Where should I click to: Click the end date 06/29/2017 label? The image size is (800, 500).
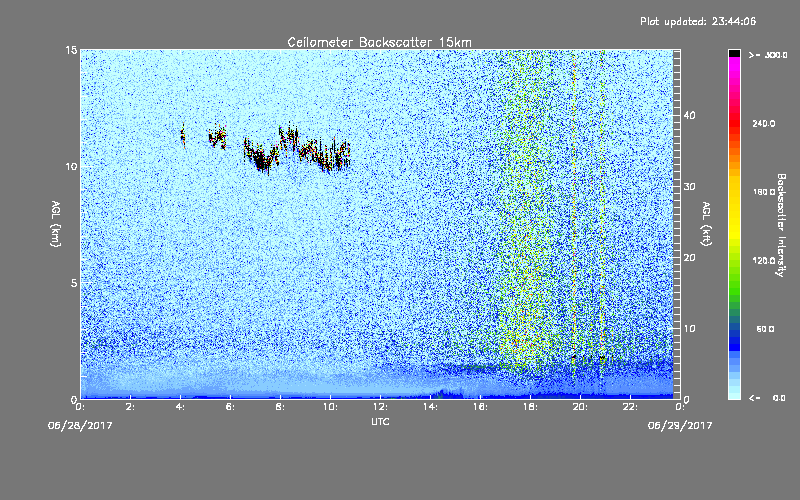(680, 426)
